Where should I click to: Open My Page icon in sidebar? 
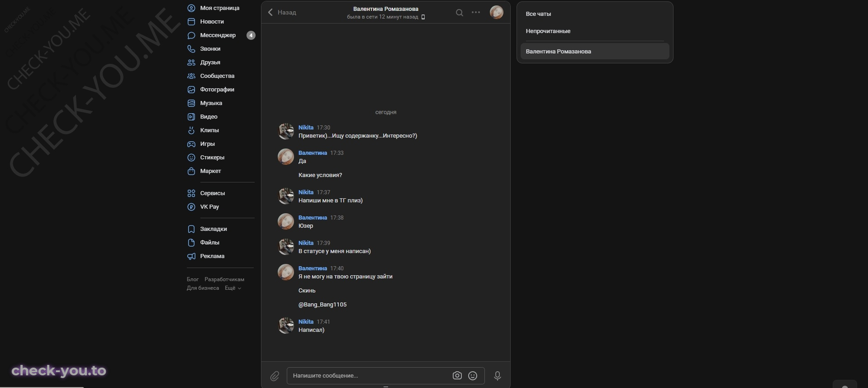pyautogui.click(x=191, y=8)
